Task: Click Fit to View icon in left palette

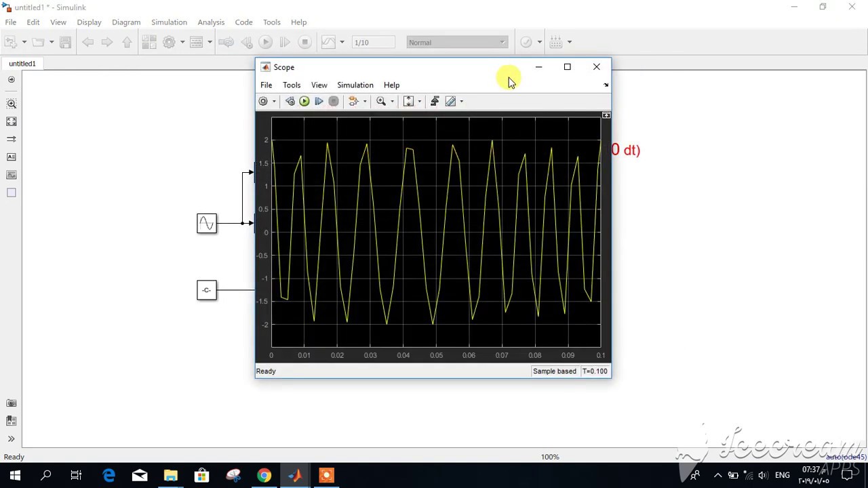Action: coord(11,121)
